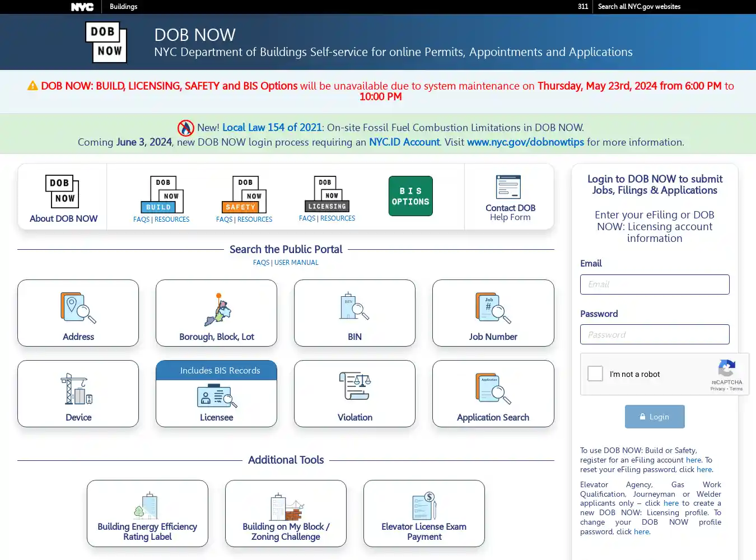Focus the Password input field
Viewport: 756px width, 560px height.
click(655, 334)
